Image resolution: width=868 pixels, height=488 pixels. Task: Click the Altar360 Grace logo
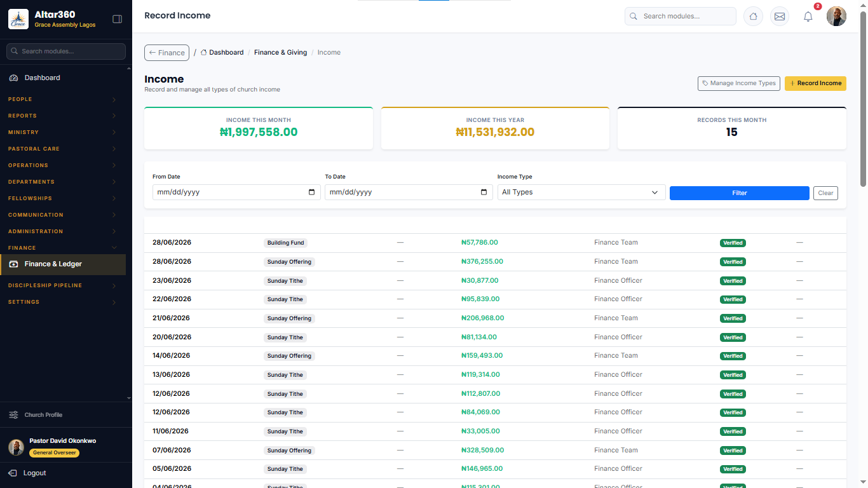[18, 19]
